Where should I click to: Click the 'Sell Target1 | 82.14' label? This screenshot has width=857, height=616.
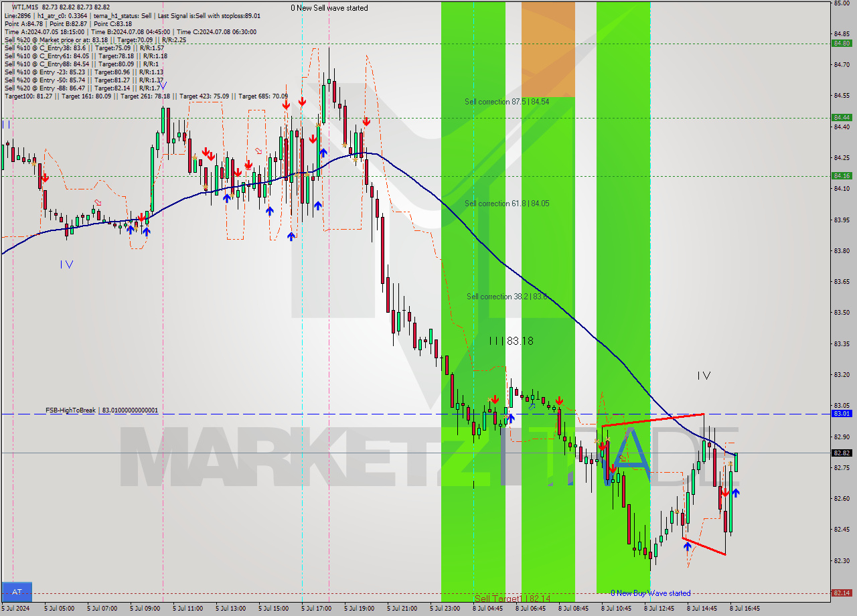(512, 598)
